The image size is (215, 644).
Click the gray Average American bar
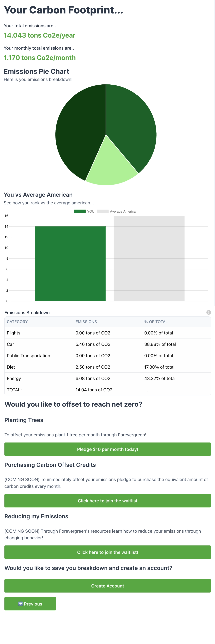(149, 259)
